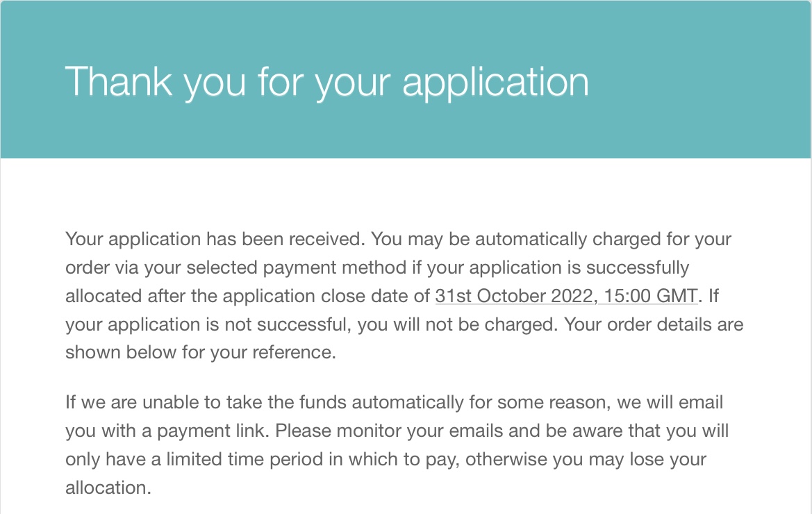This screenshot has width=812, height=514.
Task: Click the line 'shown below for your reference.'
Action: [200, 352]
